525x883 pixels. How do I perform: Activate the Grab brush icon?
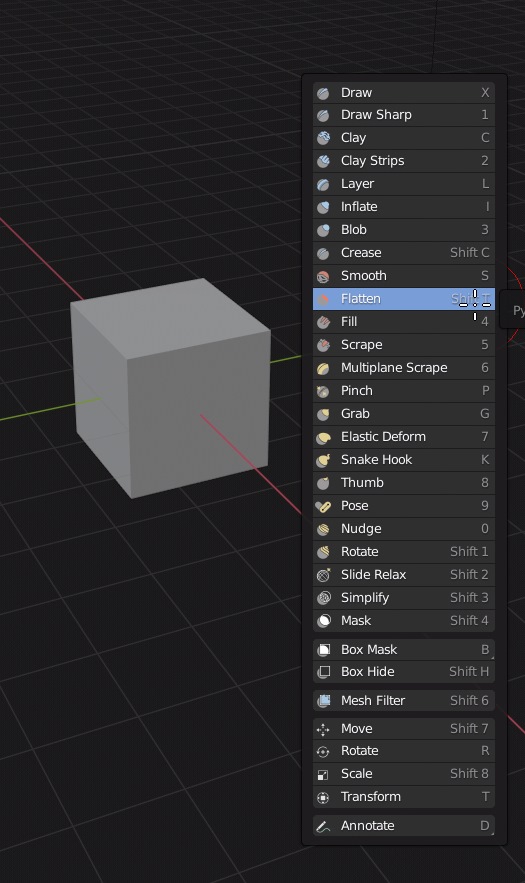323,414
